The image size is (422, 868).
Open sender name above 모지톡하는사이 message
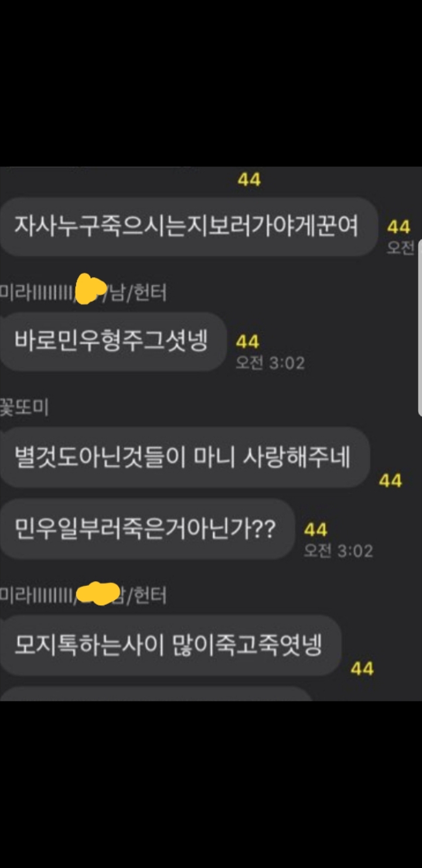tap(83, 596)
